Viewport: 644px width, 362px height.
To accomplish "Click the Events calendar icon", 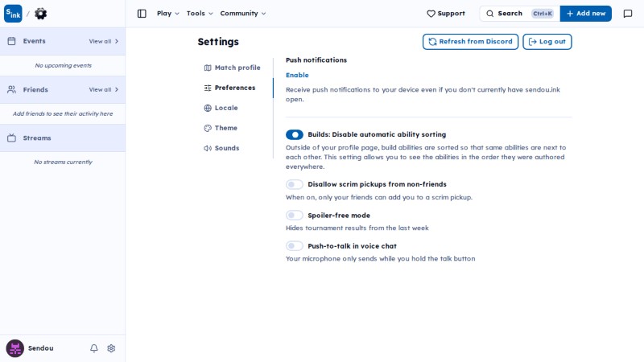I will [11, 41].
